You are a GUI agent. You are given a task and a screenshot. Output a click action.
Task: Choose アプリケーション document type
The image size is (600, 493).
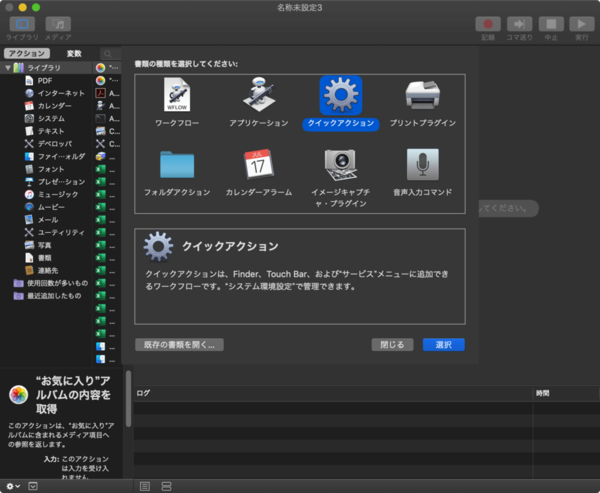(x=259, y=103)
